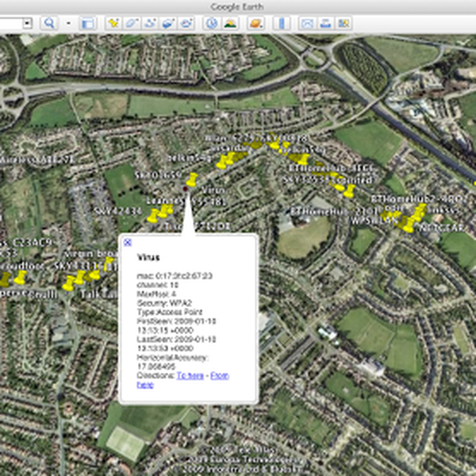This screenshot has height=476, width=476.
Task: Close the Virus info balloon
Action: click(x=128, y=243)
